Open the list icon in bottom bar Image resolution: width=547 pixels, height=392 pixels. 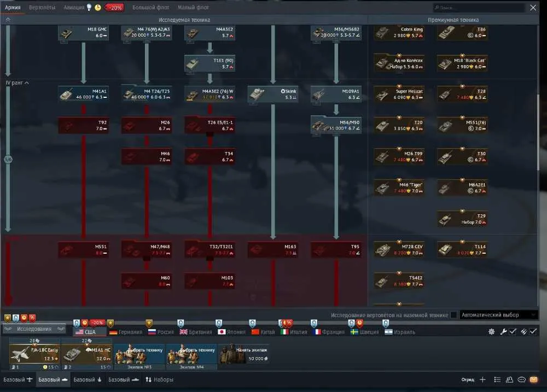[x=497, y=379]
